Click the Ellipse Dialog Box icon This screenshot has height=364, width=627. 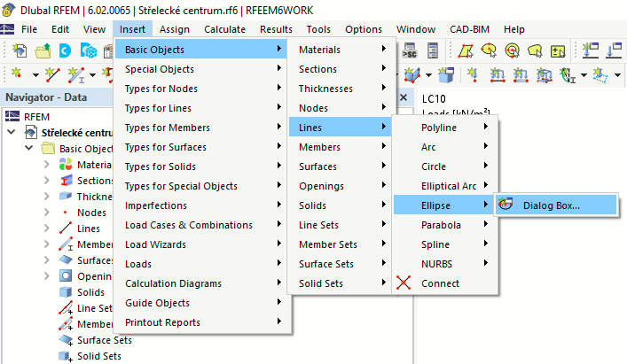pos(506,205)
